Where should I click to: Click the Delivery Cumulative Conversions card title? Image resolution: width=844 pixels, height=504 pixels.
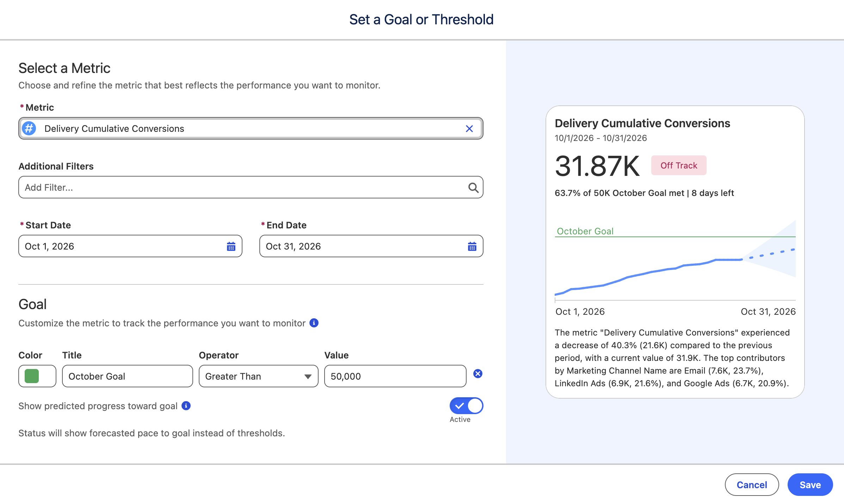pos(642,123)
